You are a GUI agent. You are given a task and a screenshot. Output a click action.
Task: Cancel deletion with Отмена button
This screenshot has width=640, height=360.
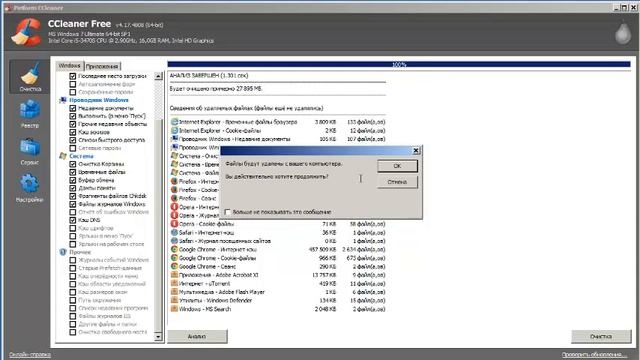397,182
